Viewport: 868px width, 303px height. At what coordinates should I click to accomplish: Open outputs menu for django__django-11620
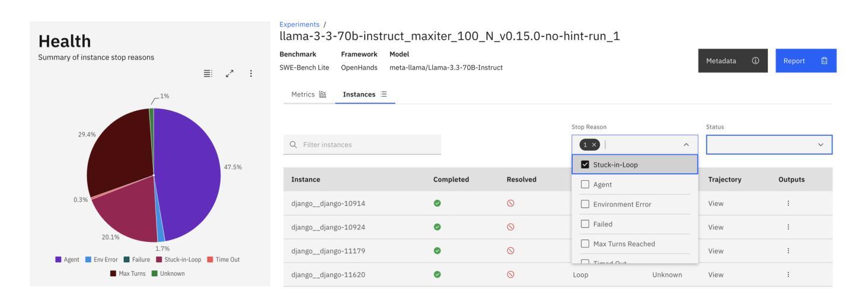(x=788, y=275)
